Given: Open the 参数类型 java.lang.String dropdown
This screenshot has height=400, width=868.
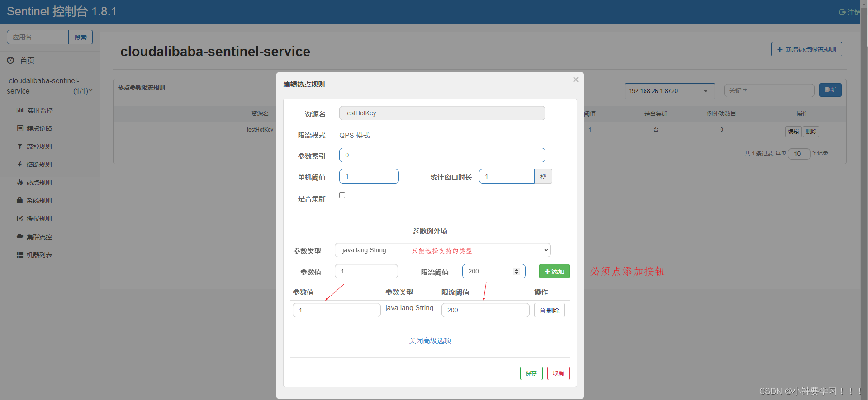Looking at the screenshot, I should coord(443,250).
